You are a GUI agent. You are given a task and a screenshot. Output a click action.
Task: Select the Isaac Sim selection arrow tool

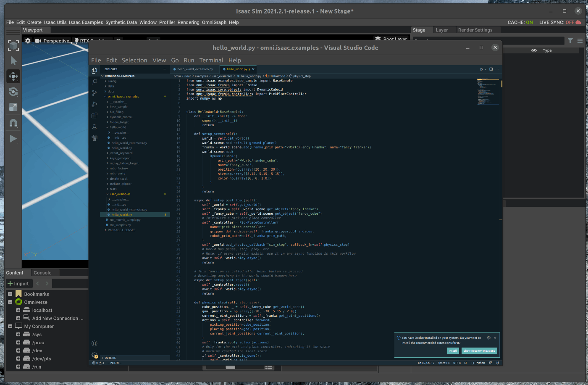(13, 61)
